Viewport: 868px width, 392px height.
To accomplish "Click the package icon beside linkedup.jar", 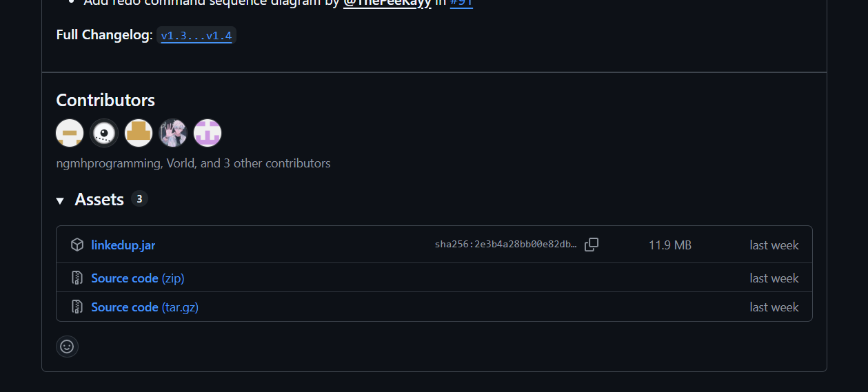I will [x=77, y=245].
